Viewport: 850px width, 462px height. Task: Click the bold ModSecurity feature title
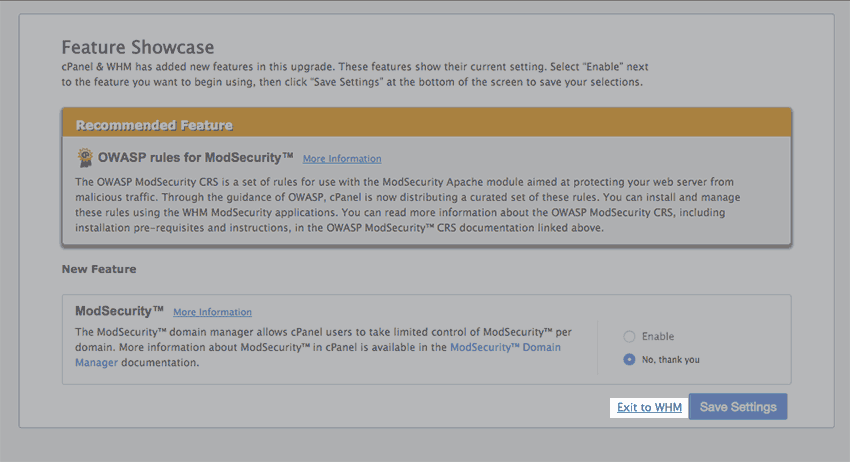[119, 311]
